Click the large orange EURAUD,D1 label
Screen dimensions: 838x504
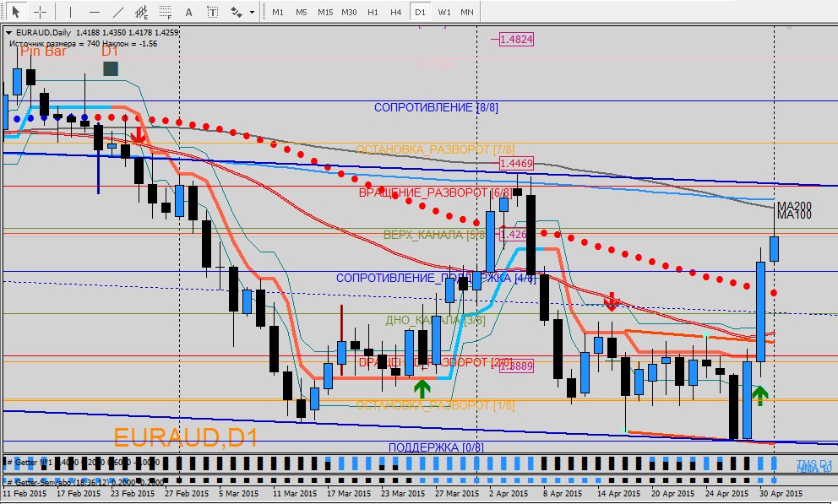[x=186, y=438]
